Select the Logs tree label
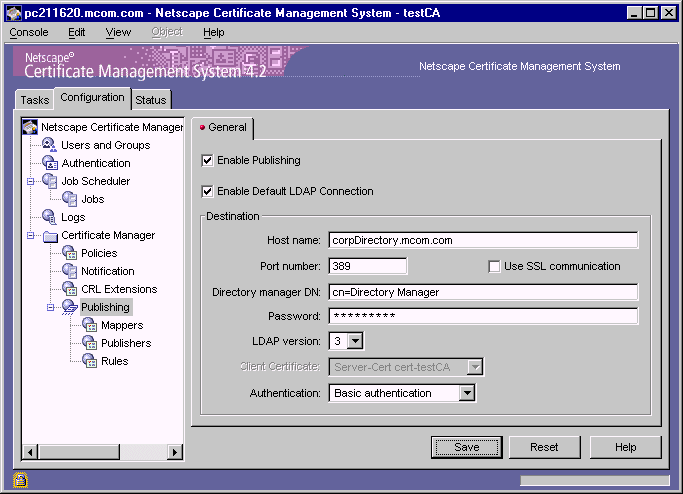Image resolution: width=683 pixels, height=494 pixels. point(73,217)
